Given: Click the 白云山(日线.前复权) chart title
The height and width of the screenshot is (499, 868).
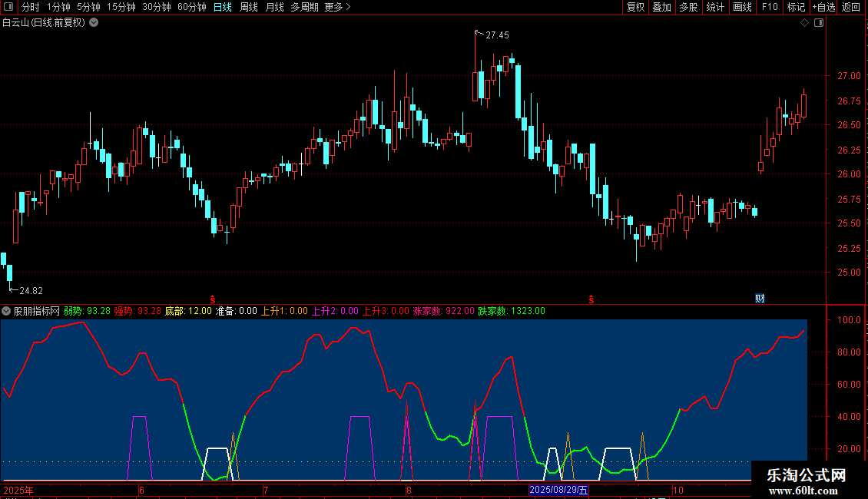Looking at the screenshot, I should (45, 23).
